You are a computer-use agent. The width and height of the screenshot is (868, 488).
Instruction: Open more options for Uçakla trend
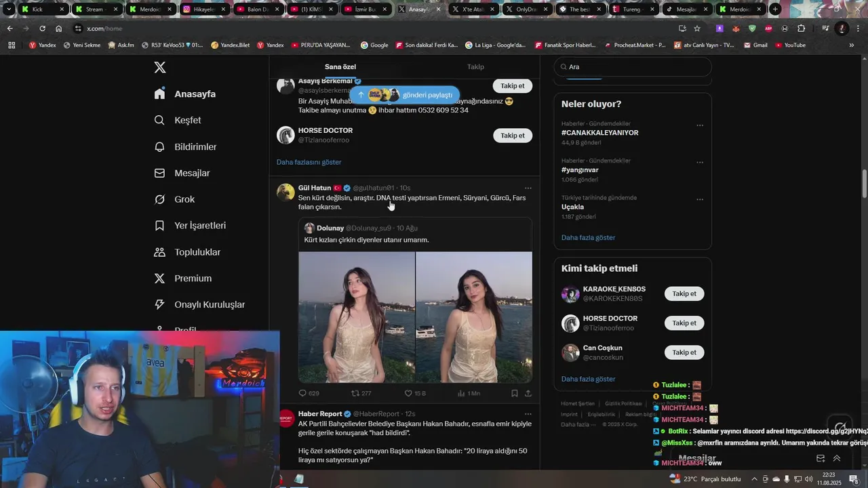pos(700,199)
